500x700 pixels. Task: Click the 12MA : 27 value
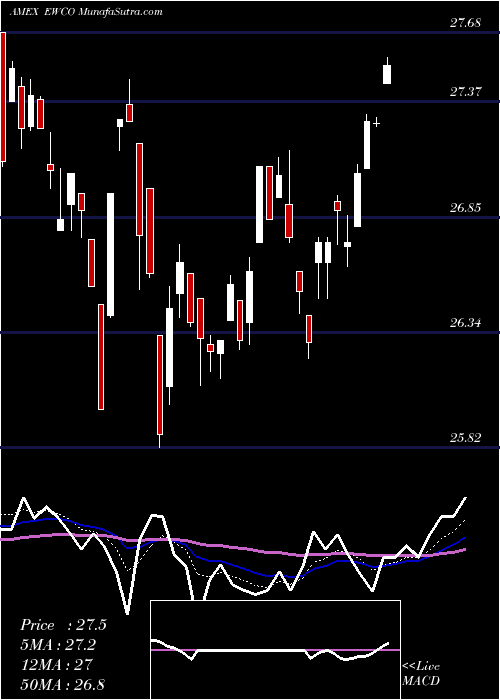tap(56, 664)
